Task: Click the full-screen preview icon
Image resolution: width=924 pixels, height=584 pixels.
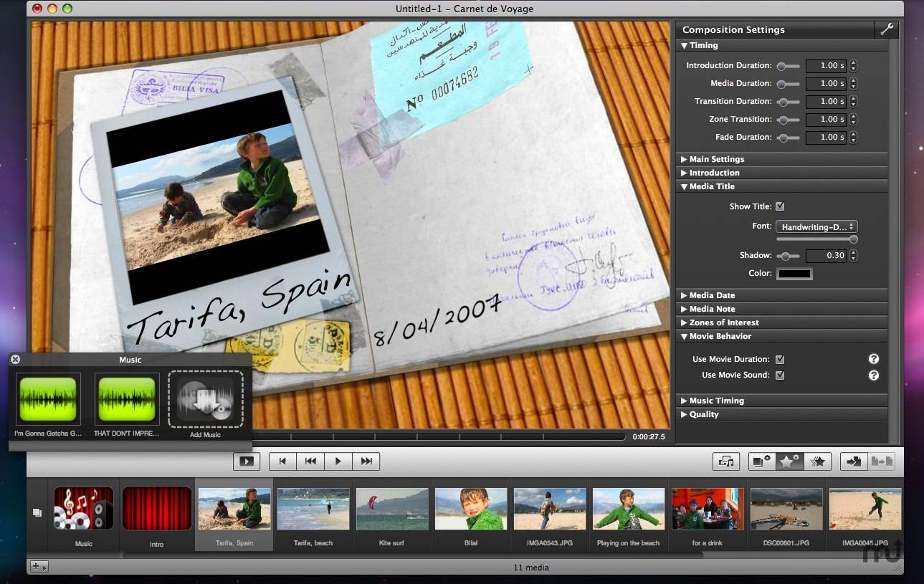Action: coord(246,461)
